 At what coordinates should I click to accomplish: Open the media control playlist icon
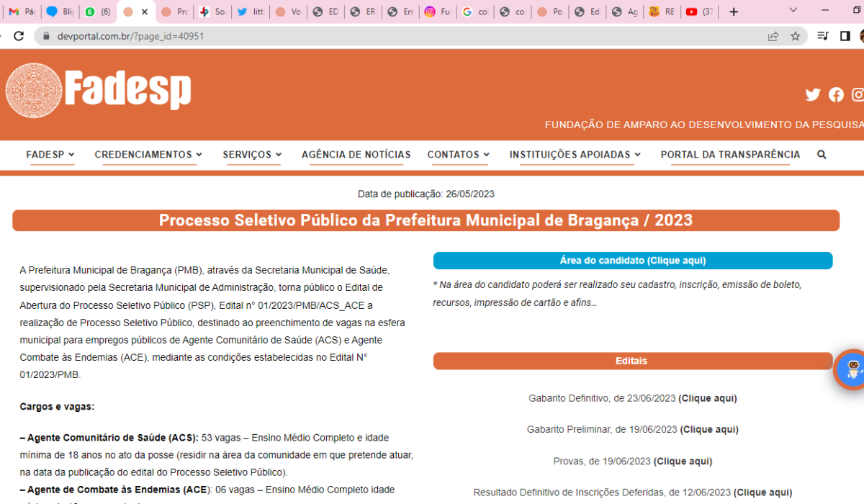[x=823, y=36]
